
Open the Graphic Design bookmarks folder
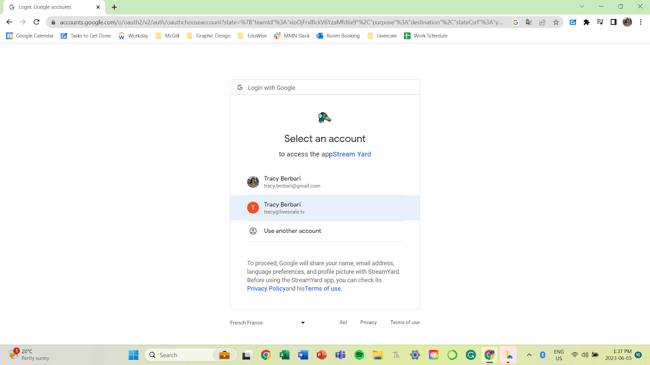209,36
